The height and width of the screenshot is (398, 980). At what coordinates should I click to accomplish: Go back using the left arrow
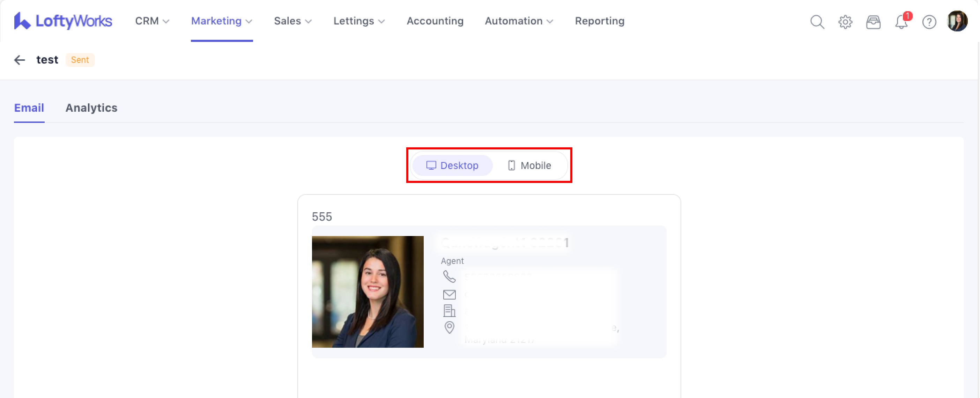20,60
